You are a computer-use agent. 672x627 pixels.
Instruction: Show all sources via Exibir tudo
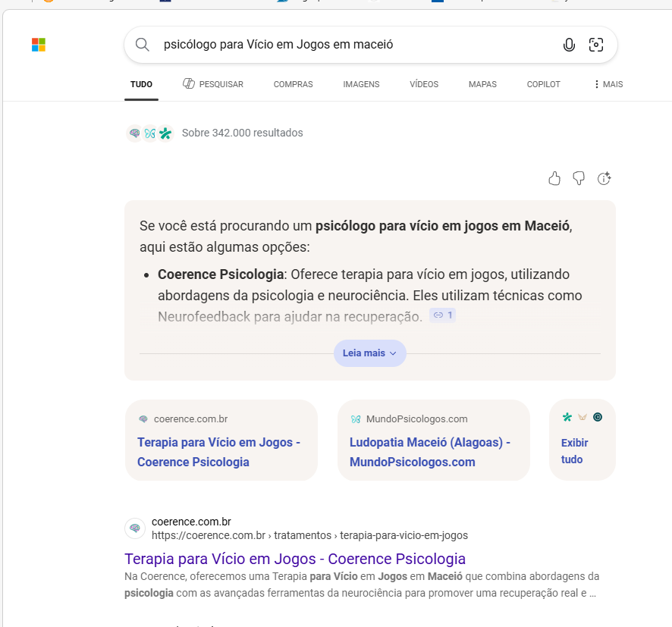pos(582,440)
